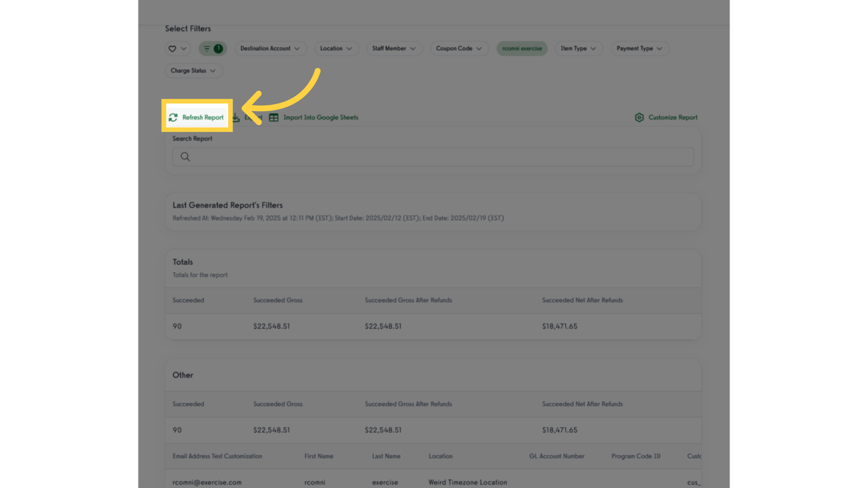
Task: Click the rcomni exercise filter chip
Action: coord(522,48)
